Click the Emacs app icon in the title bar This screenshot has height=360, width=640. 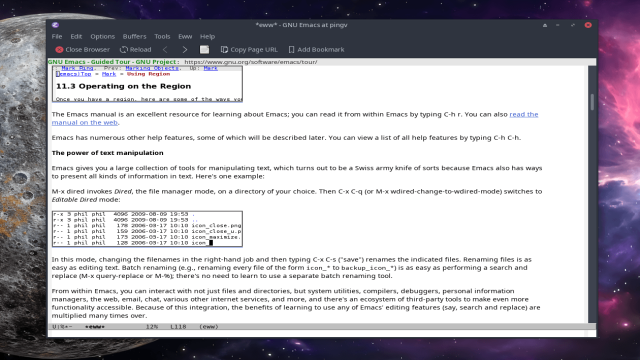[x=55, y=25]
